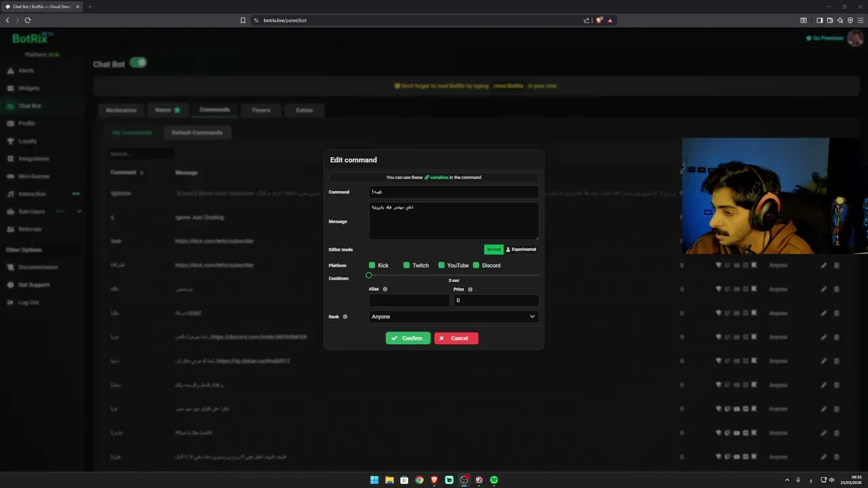
Task: Cancel the Edit command dialog
Action: [456, 338]
